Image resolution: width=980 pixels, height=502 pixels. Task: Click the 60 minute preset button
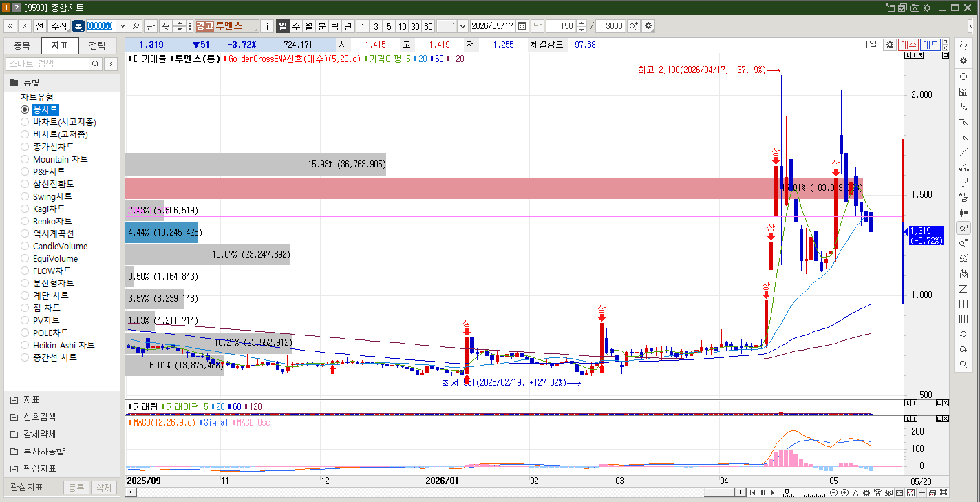[x=428, y=26]
